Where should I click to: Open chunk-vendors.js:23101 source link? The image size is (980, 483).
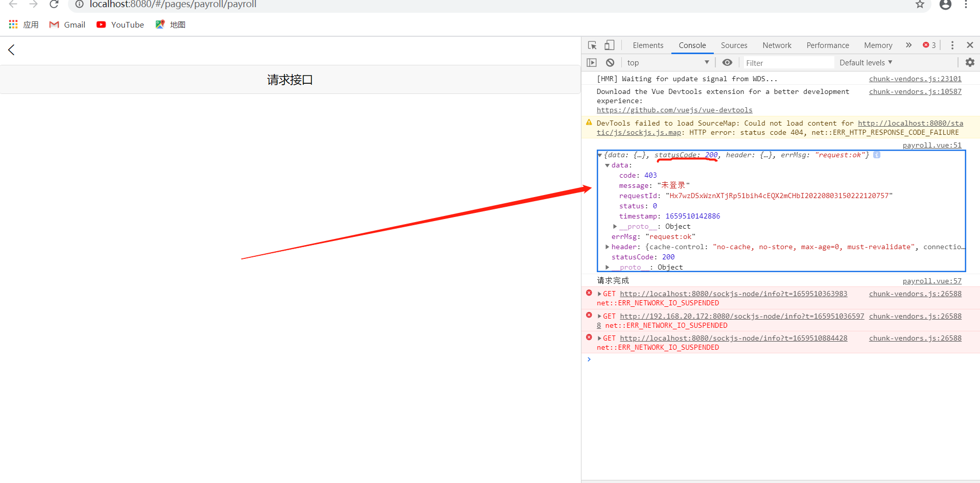(x=915, y=79)
